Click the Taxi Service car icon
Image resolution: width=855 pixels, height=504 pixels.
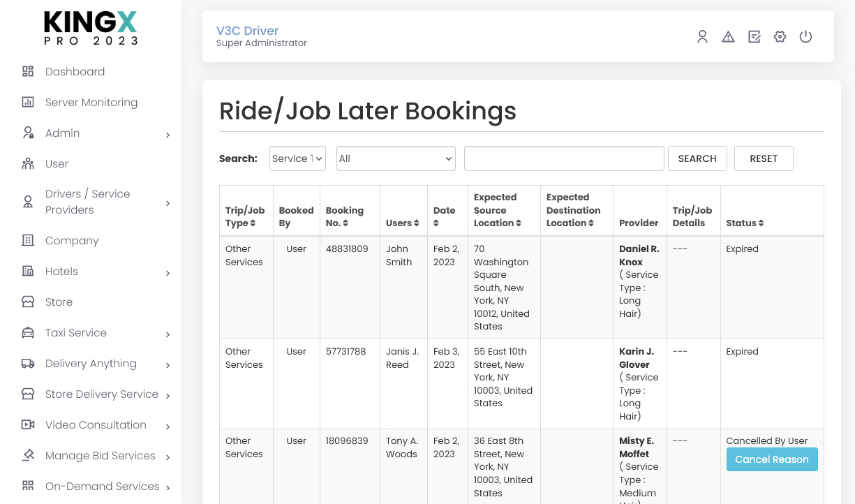click(x=28, y=333)
